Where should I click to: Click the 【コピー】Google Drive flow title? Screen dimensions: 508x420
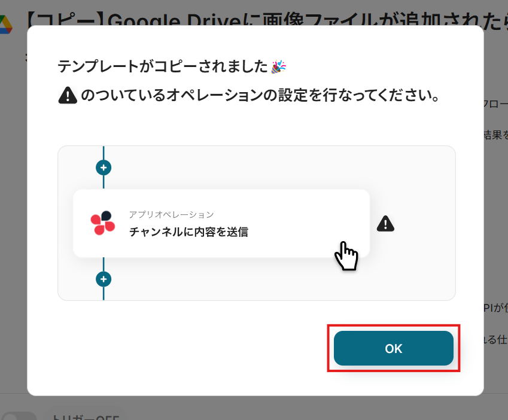pyautogui.click(x=266, y=20)
